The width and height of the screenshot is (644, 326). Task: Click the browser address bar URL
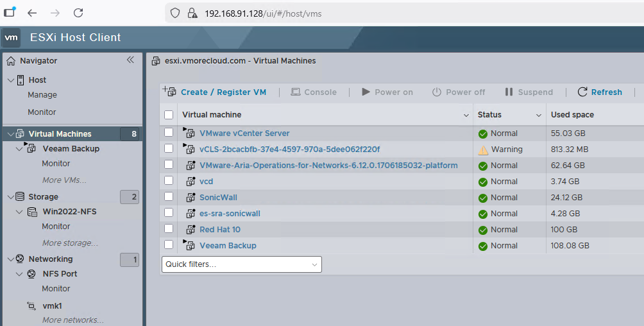pyautogui.click(x=263, y=13)
